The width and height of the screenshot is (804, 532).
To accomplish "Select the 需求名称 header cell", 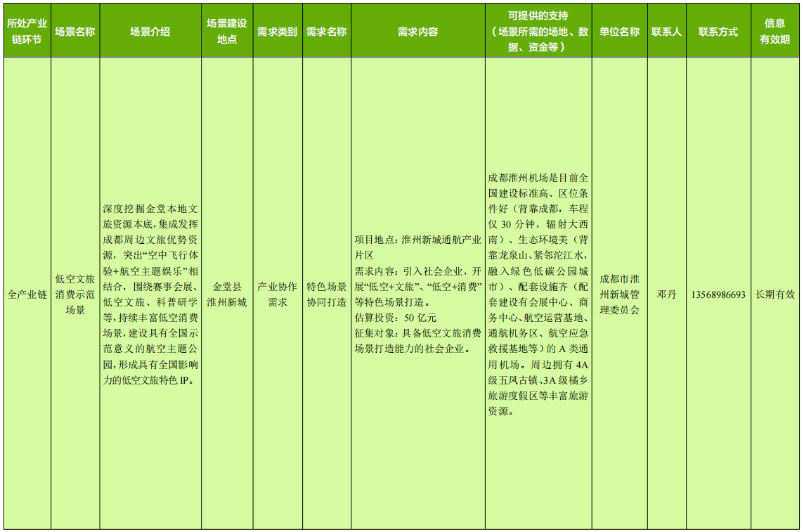I will 326,32.
